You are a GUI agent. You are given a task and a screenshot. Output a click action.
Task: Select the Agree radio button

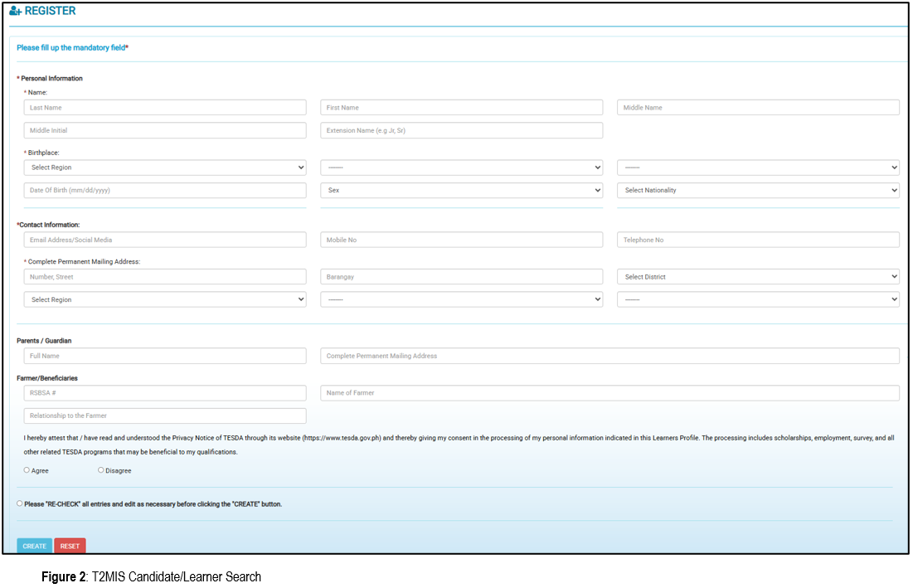27,470
